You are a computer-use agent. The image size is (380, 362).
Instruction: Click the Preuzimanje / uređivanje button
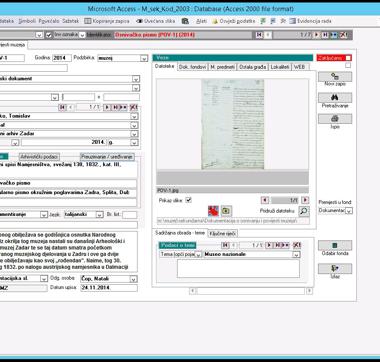(x=107, y=157)
